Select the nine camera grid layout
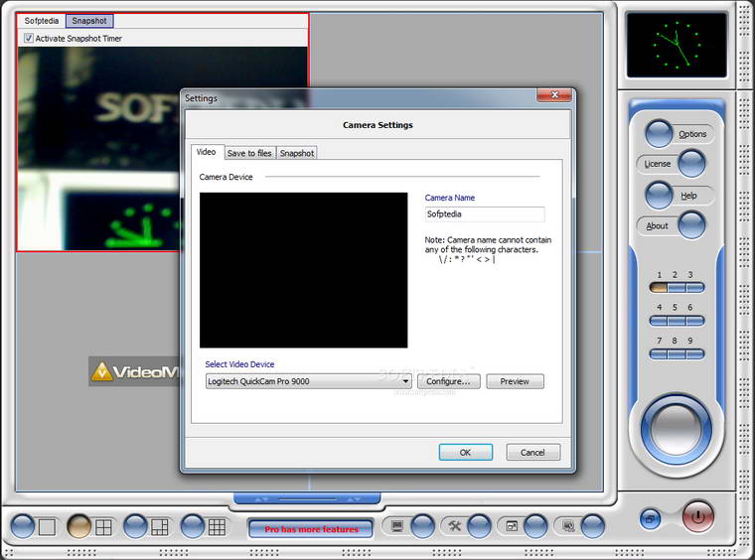Image resolution: width=755 pixels, height=560 pixels. point(192,526)
